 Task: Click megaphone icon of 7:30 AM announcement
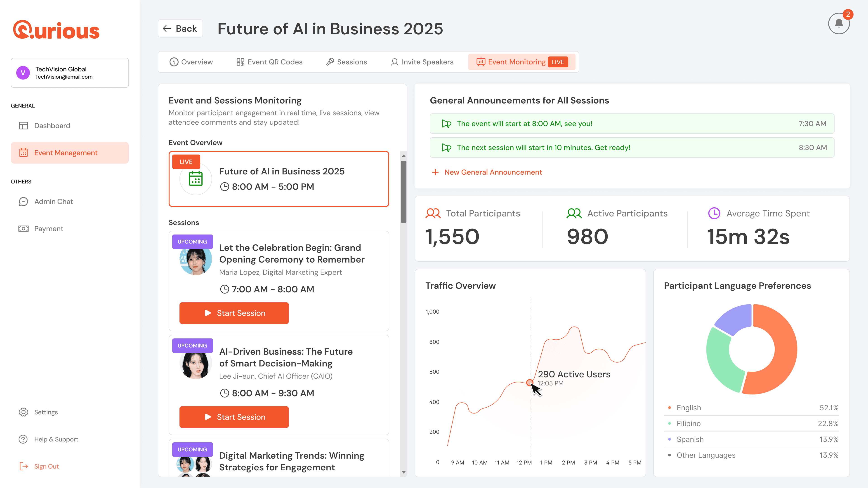pyautogui.click(x=446, y=124)
